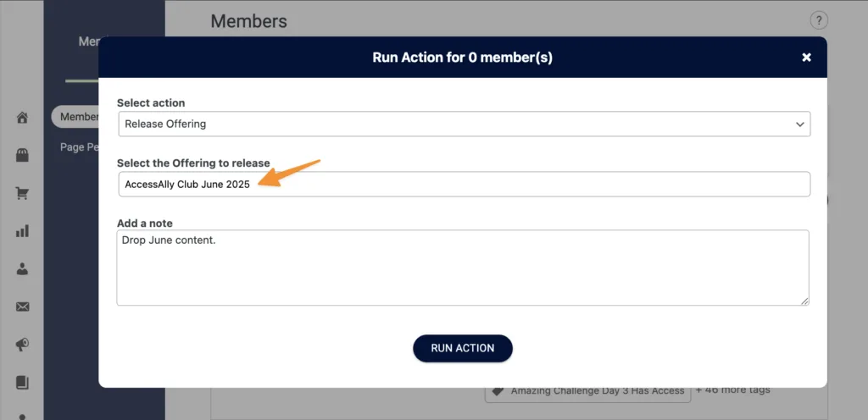This screenshot has width=868, height=420.
Task: Click the Offering to release field
Action: pyautogui.click(x=464, y=185)
